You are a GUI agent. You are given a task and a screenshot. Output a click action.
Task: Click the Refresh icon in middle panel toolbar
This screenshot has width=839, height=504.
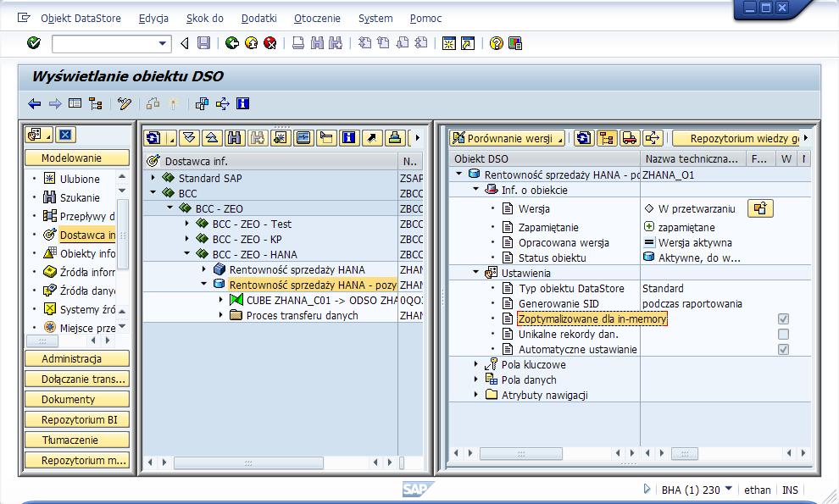click(x=153, y=138)
